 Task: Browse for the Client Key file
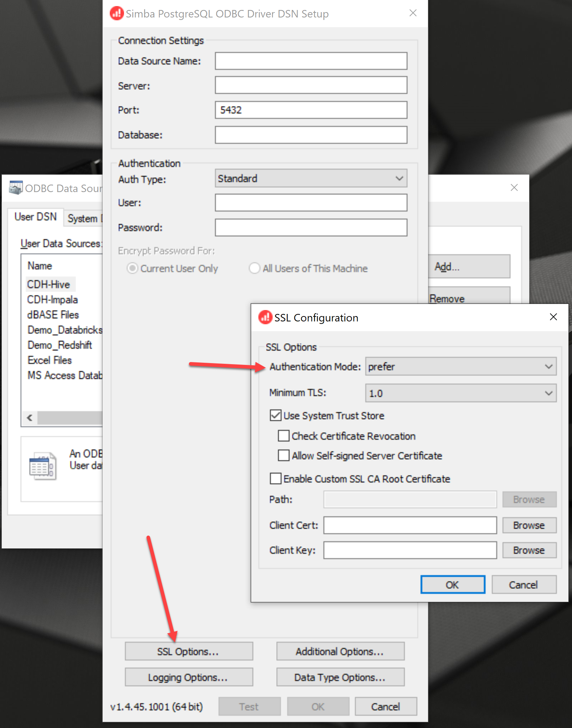(529, 550)
